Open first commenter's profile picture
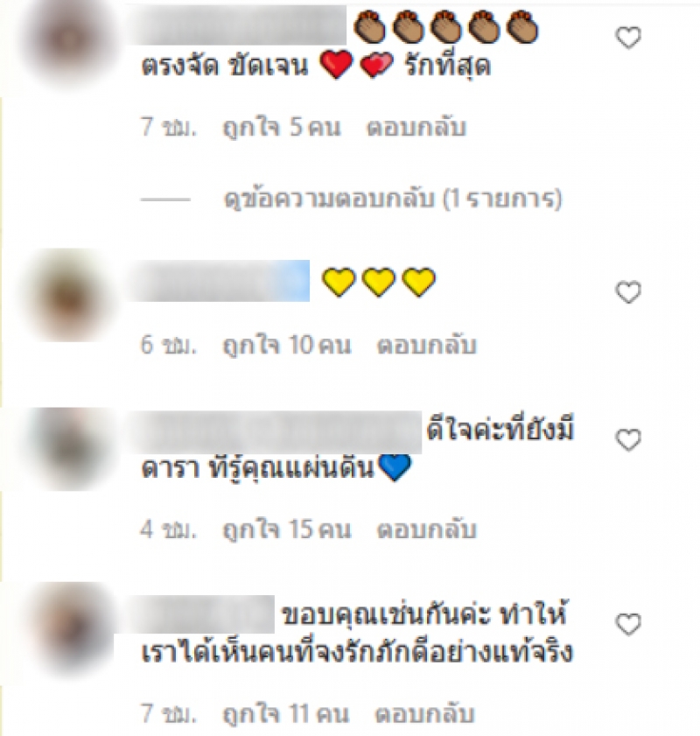Image resolution: width=700 pixels, height=736 pixels. [x=70, y=41]
